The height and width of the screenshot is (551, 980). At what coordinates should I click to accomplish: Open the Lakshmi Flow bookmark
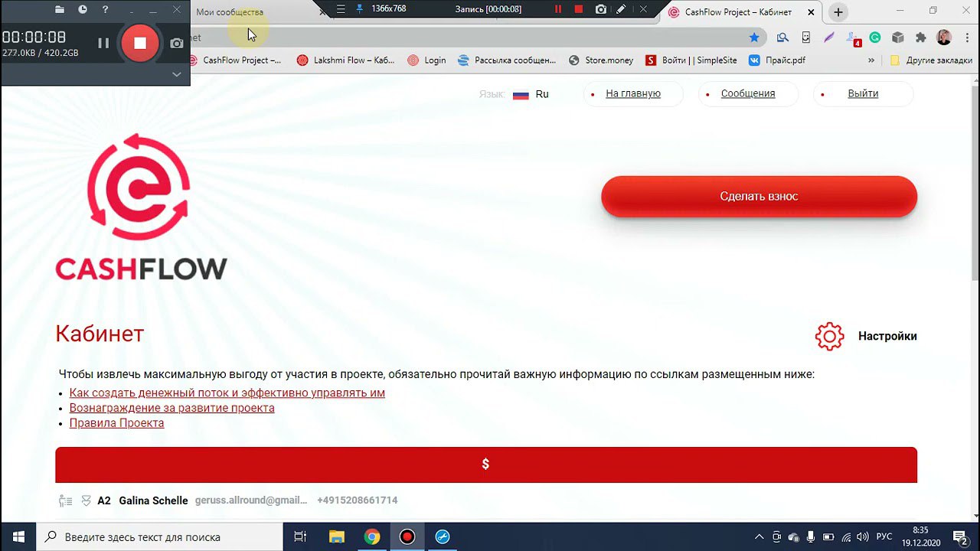click(345, 60)
